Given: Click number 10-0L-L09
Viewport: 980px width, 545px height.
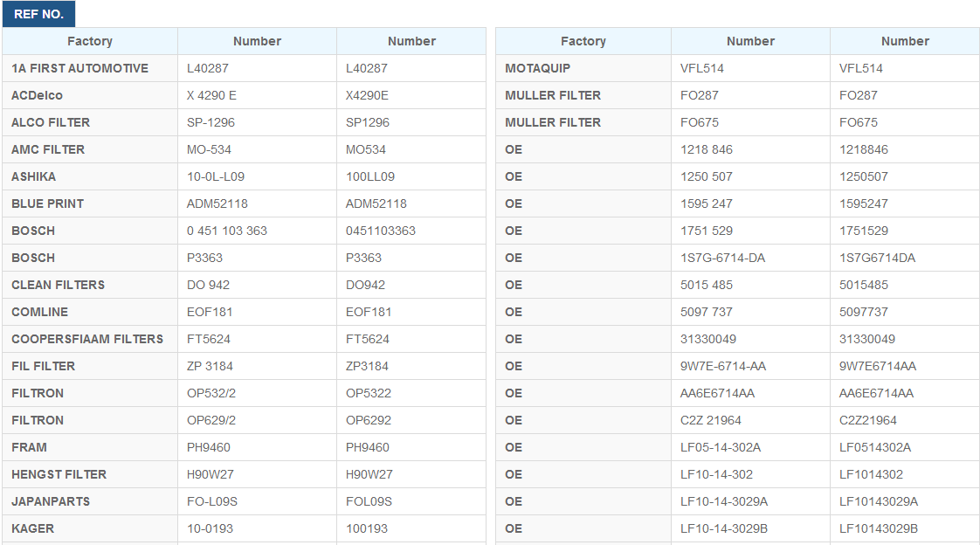Looking at the screenshot, I should (x=216, y=176).
